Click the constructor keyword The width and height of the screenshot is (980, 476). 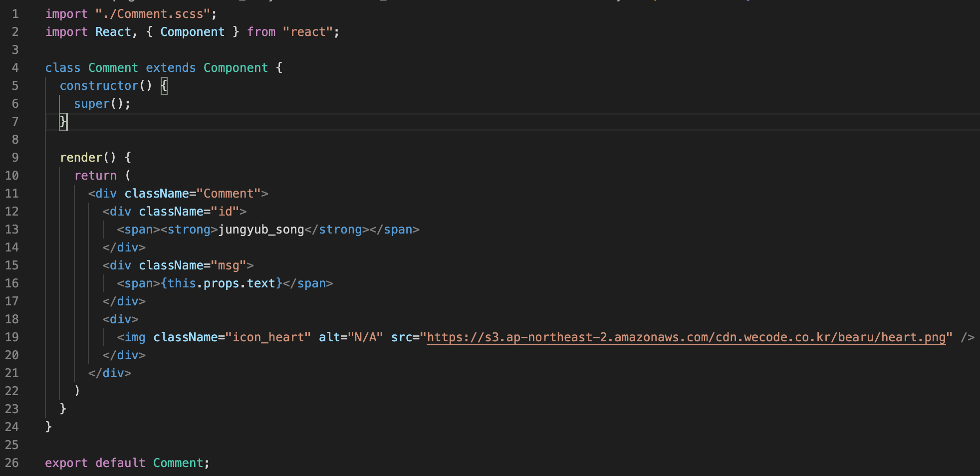pos(99,86)
